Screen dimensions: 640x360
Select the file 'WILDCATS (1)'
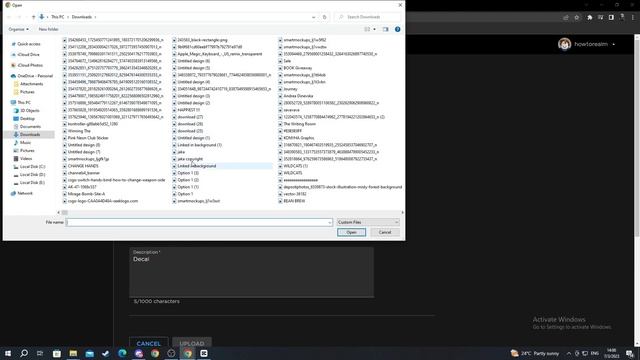pos(296,166)
